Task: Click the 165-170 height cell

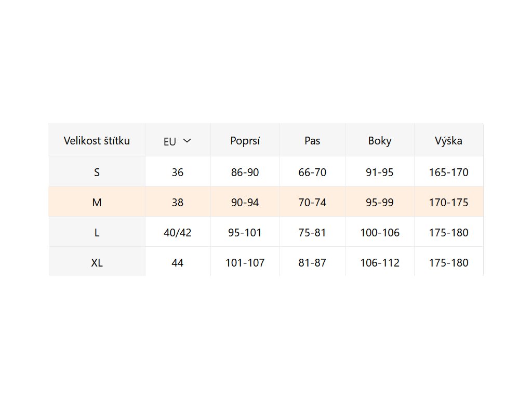Action: point(448,172)
